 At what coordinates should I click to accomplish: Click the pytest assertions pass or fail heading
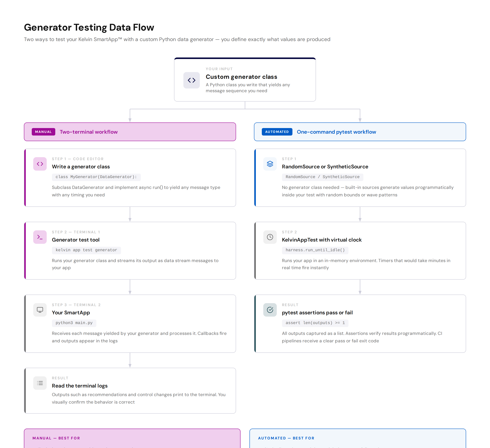(317, 313)
